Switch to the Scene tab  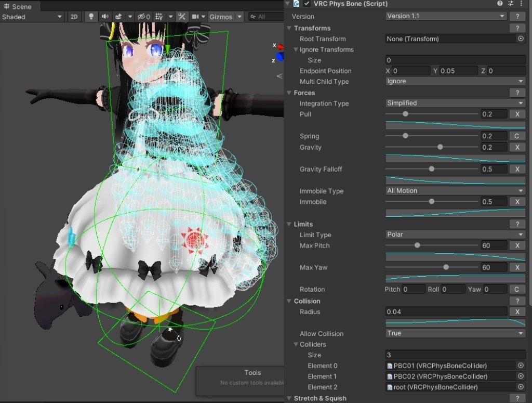[x=21, y=7]
